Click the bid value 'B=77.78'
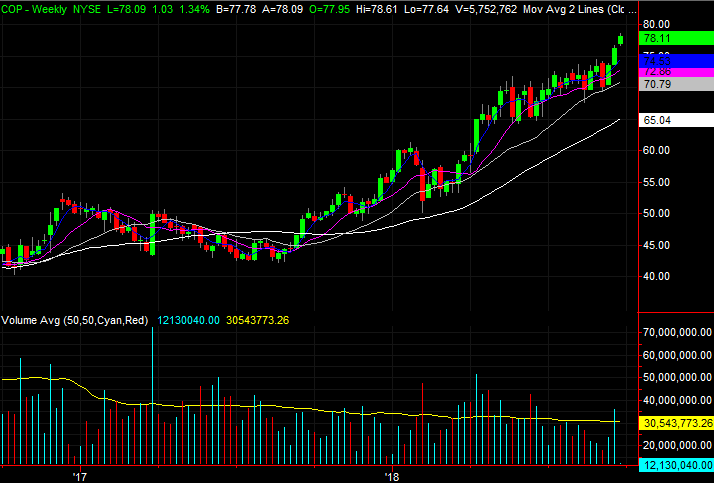This screenshot has height=483, width=714. 236,9
